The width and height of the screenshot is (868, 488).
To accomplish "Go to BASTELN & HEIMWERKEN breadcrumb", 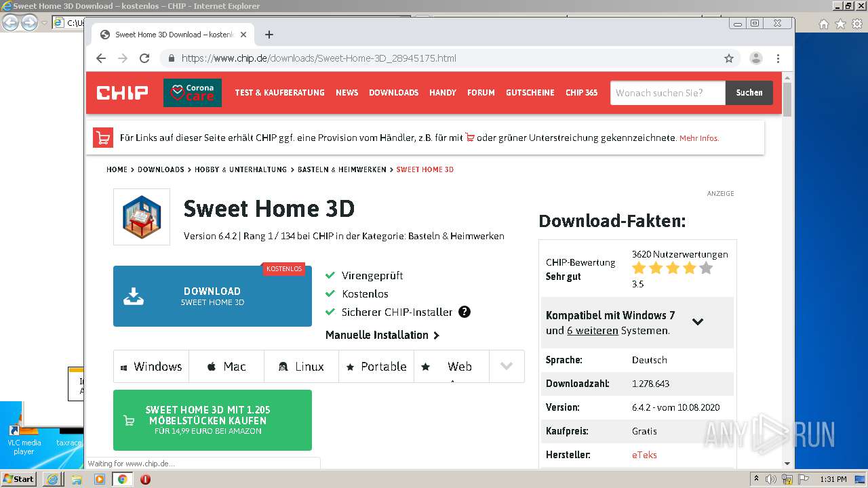I will pos(342,169).
